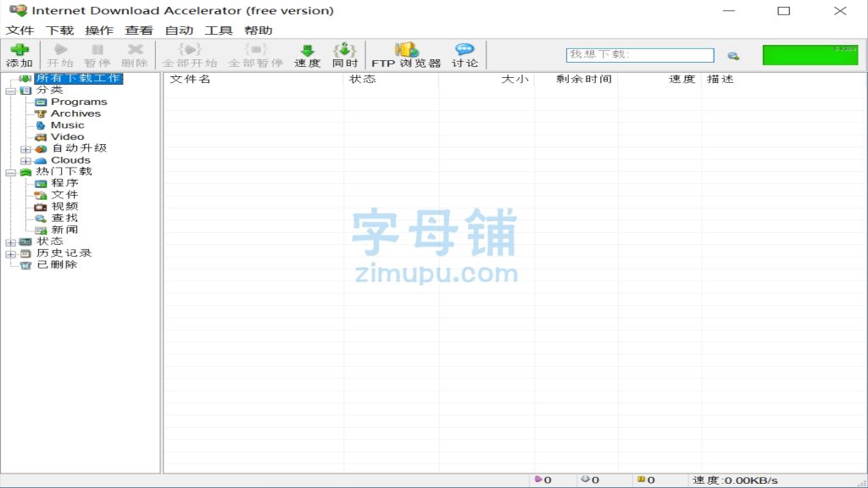Viewport: 868px width, 488px height.
Task: Click the 视频 hot downloads icon
Action: [41, 207]
